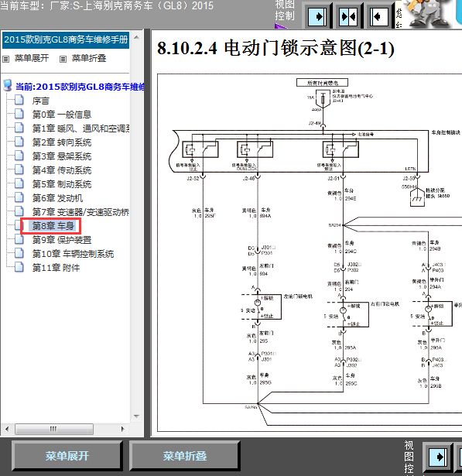Click the icon beside top 菜单折叠 link
The image size is (462, 476).
point(63,59)
